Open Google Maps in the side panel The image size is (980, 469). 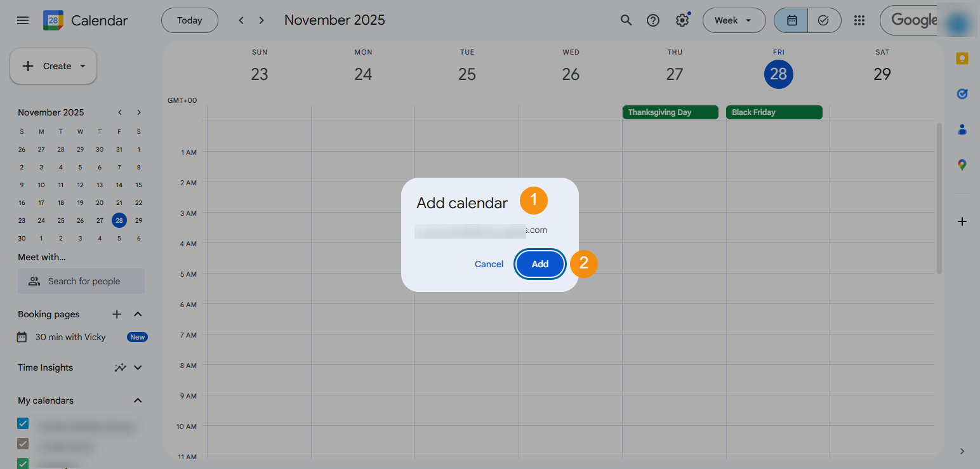(962, 164)
